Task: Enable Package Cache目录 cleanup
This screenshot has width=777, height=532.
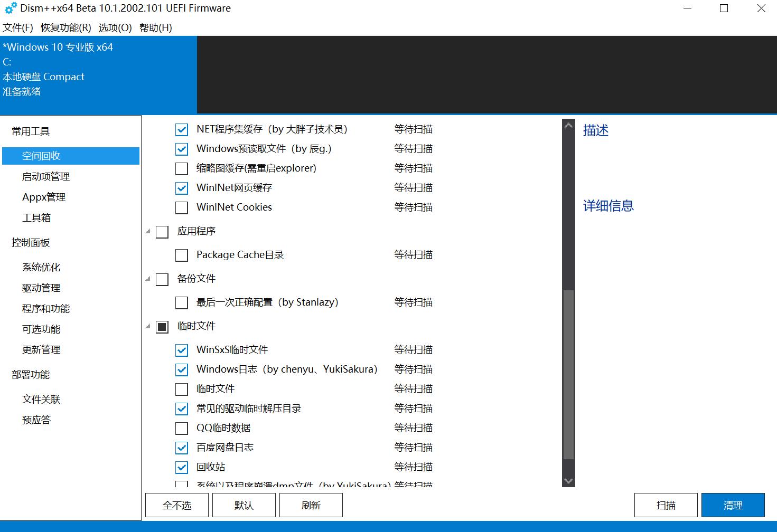Action: click(181, 254)
